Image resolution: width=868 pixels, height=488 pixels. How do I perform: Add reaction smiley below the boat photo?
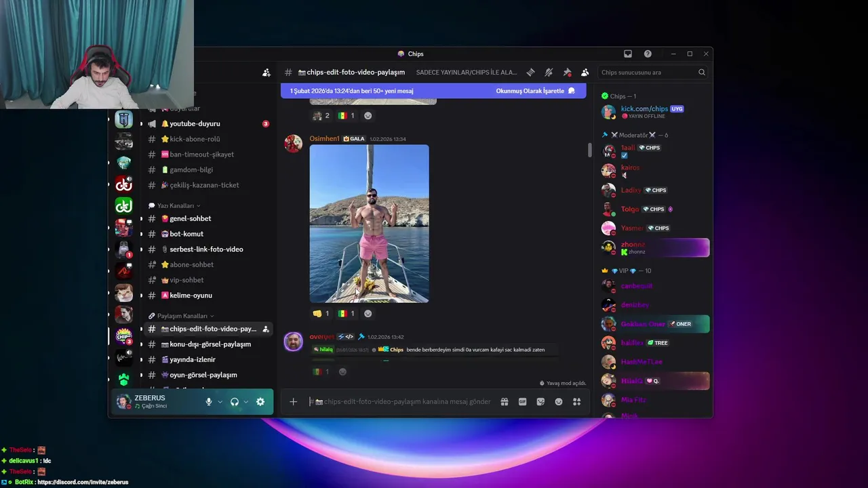pyautogui.click(x=368, y=313)
